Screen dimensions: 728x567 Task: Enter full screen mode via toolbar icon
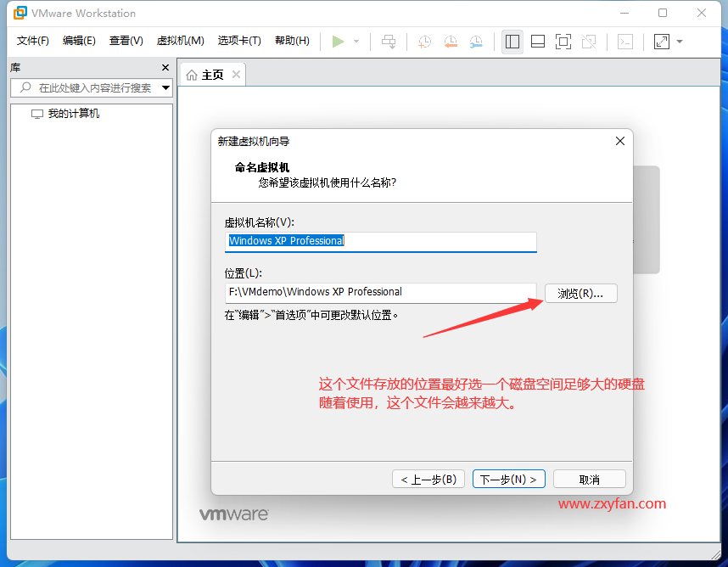(563, 41)
